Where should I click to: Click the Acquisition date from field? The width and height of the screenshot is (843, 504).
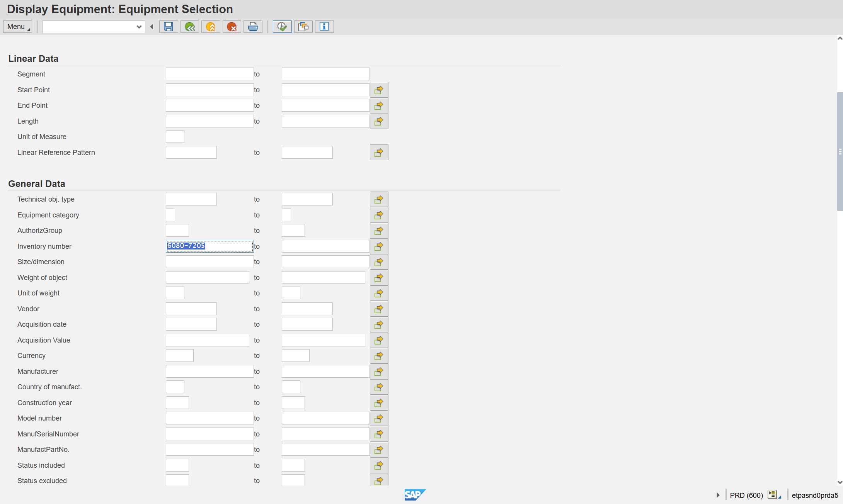click(x=191, y=324)
